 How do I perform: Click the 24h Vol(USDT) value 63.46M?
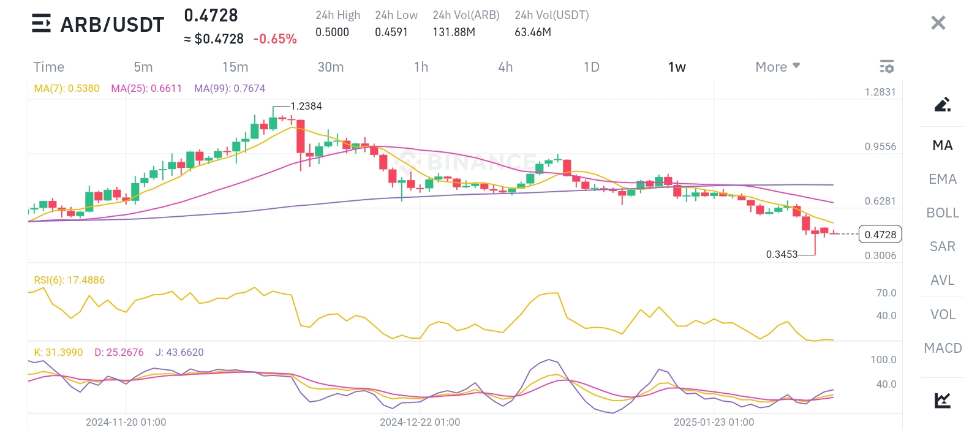pos(533,32)
